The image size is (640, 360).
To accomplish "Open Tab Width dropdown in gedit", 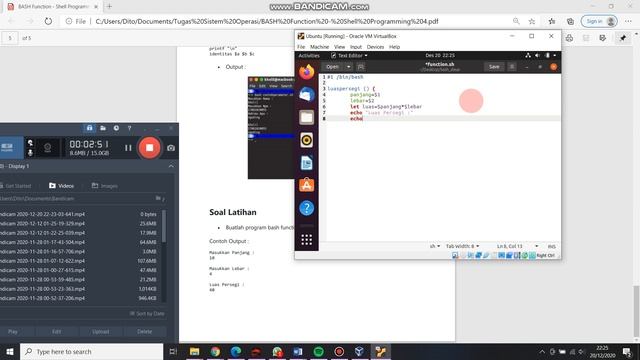I will point(462,246).
